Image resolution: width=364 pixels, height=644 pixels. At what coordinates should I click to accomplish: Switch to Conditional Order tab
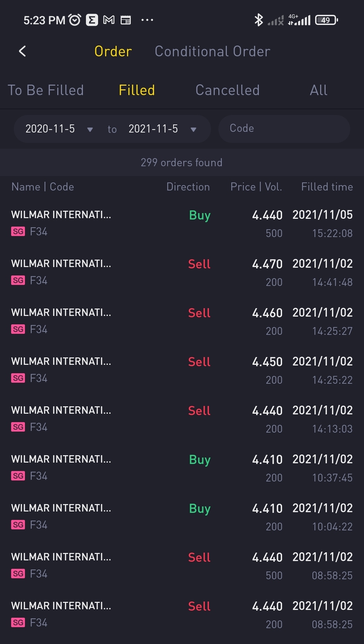point(212,51)
